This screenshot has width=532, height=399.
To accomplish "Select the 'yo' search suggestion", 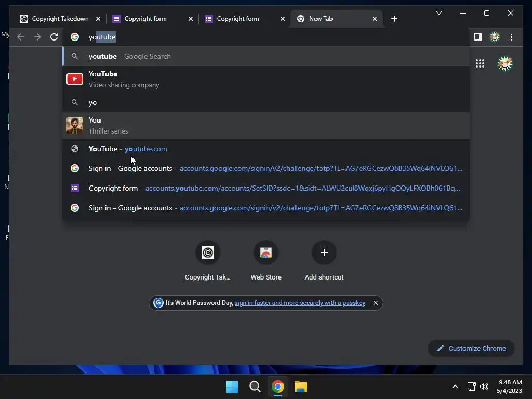I will 267,102.
